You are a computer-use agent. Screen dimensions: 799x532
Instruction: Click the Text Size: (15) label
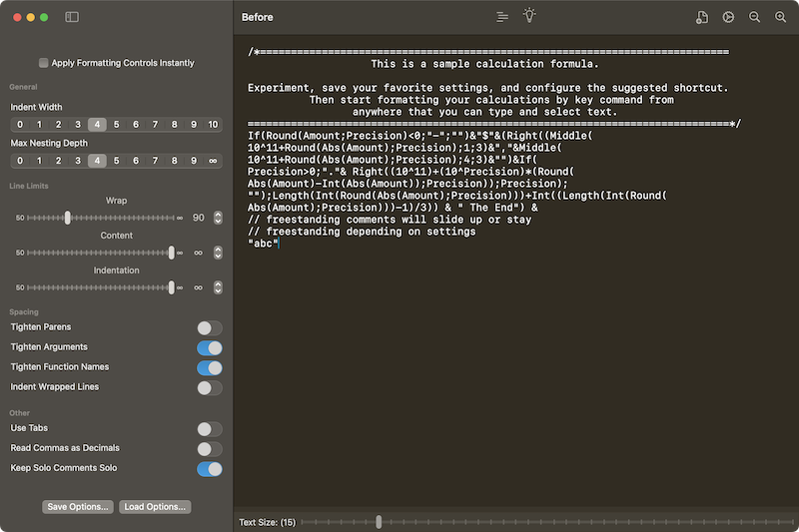[267, 522]
